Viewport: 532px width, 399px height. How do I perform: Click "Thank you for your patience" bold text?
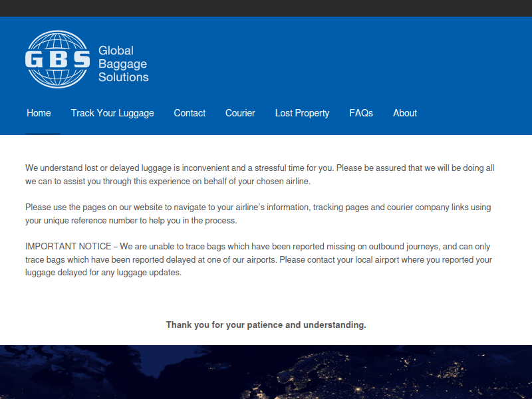[x=266, y=325]
